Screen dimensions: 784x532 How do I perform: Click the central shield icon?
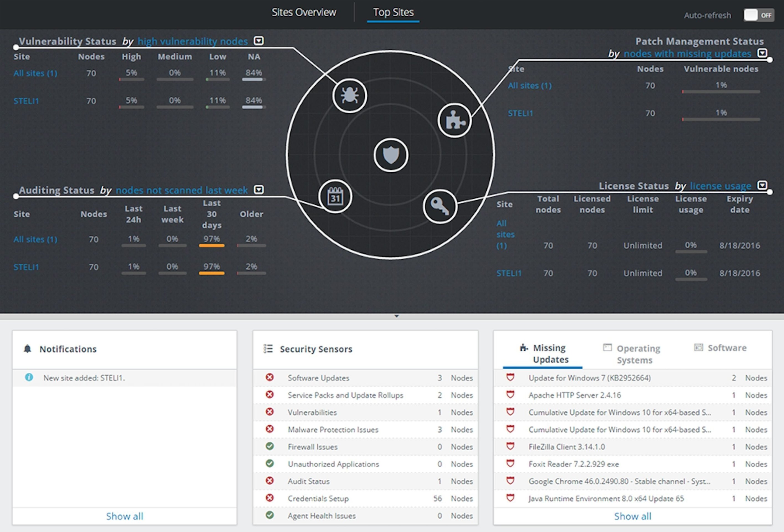point(391,155)
